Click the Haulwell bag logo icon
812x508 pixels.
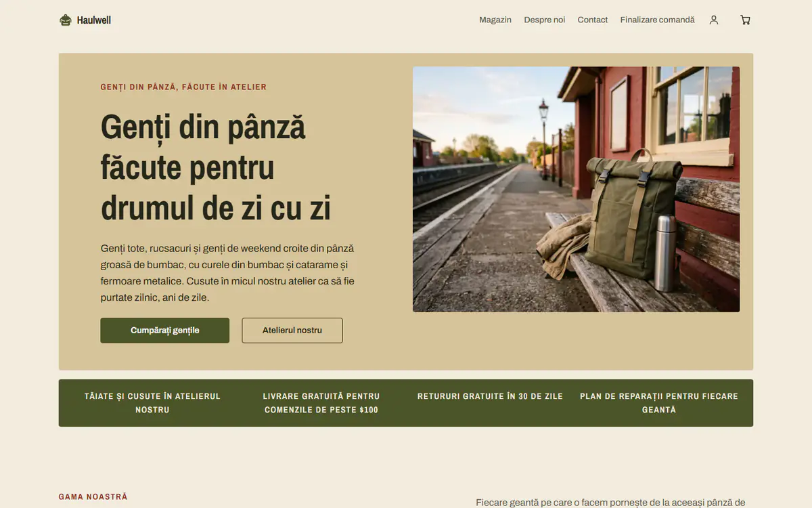click(65, 20)
